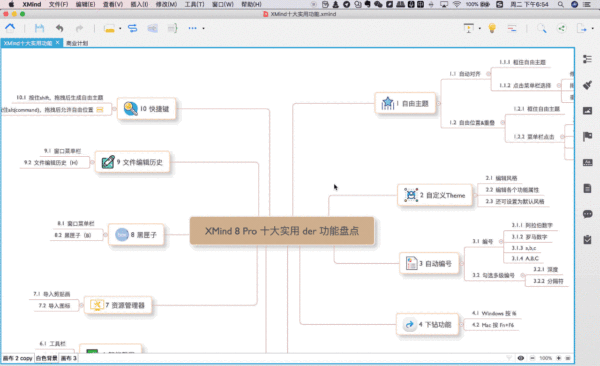
Task: Undo the last action
Action: point(59,28)
